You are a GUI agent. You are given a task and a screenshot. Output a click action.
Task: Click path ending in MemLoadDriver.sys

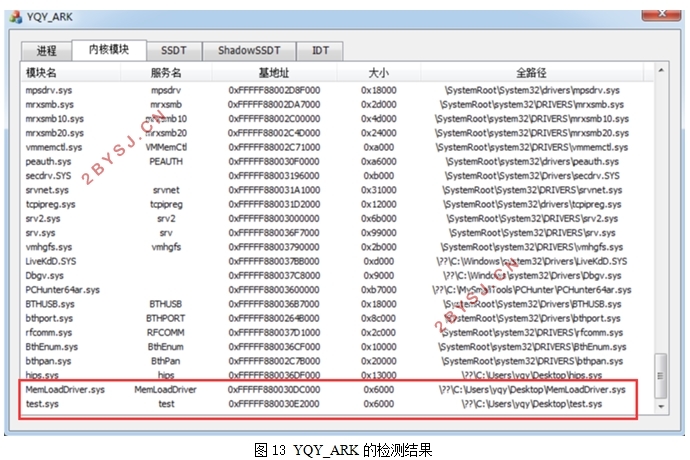coord(532,390)
